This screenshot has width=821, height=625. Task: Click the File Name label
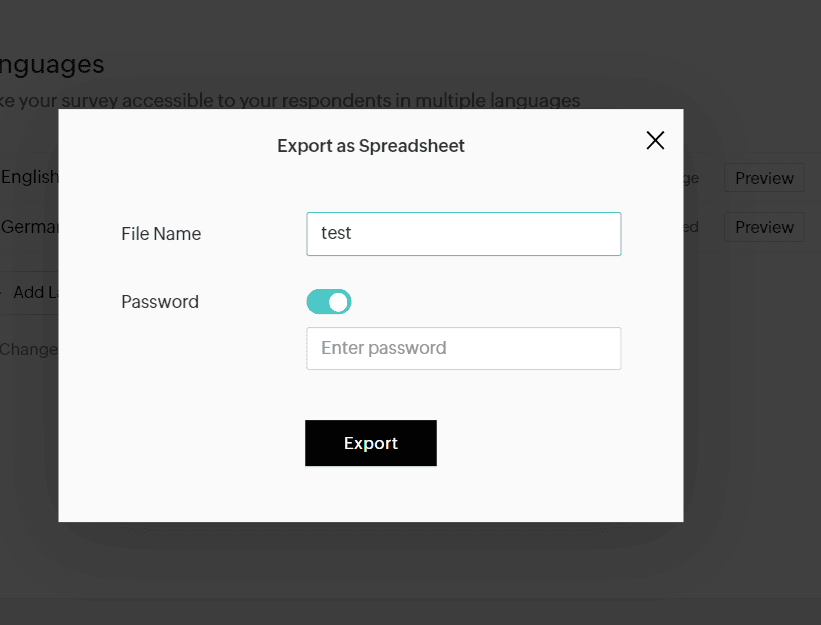tap(161, 233)
